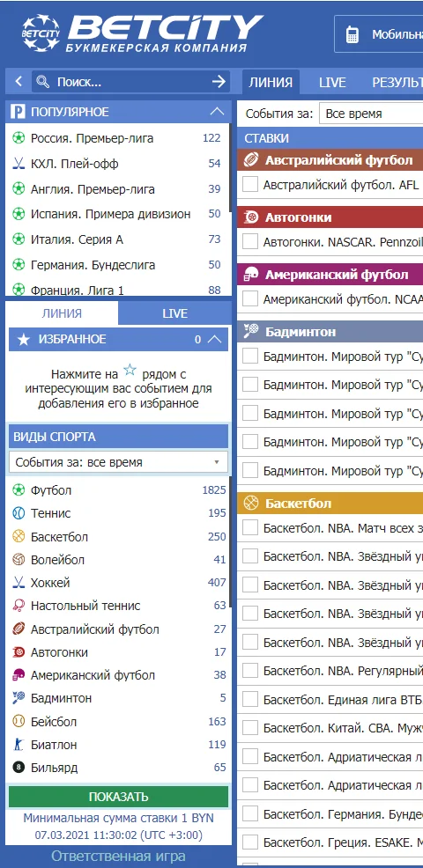Check Баскетбол. Китай. CBA checkbox
Image resolution: width=423 pixels, height=868 pixels.
coord(250,727)
